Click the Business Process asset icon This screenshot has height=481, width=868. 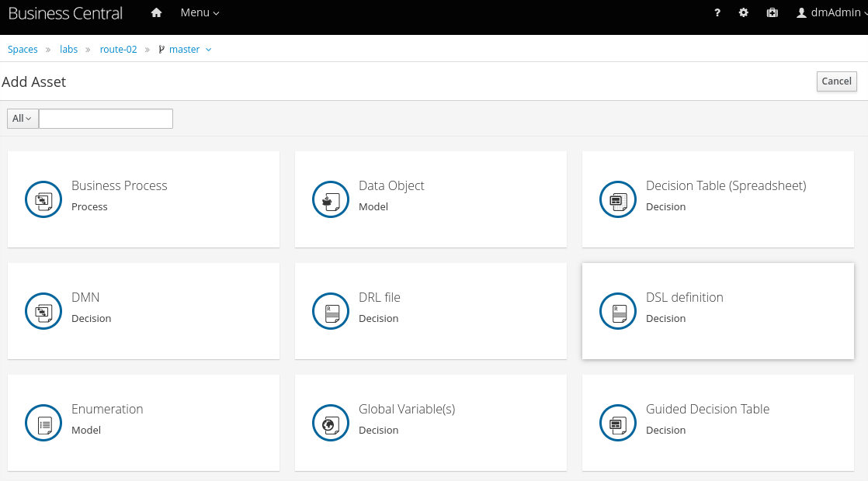click(x=43, y=199)
